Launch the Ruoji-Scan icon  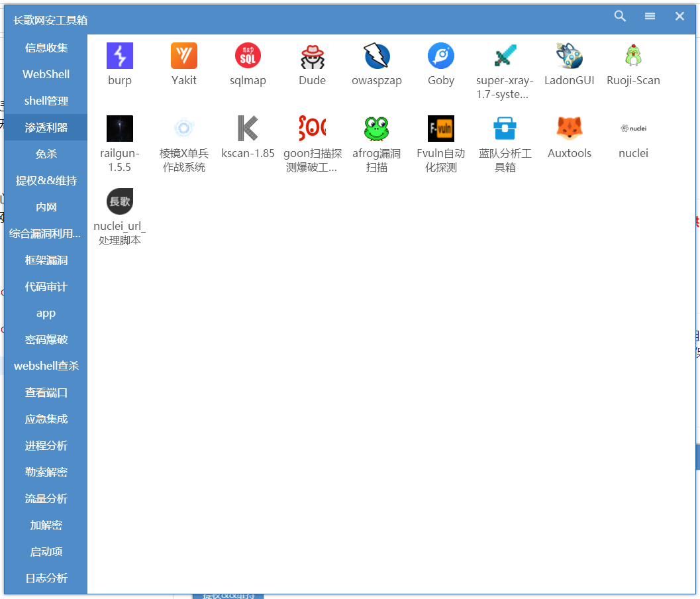633,56
